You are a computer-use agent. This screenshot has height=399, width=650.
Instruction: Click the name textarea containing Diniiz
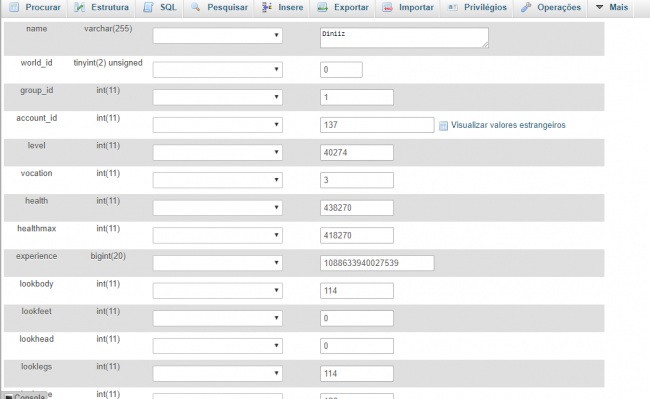(404, 38)
